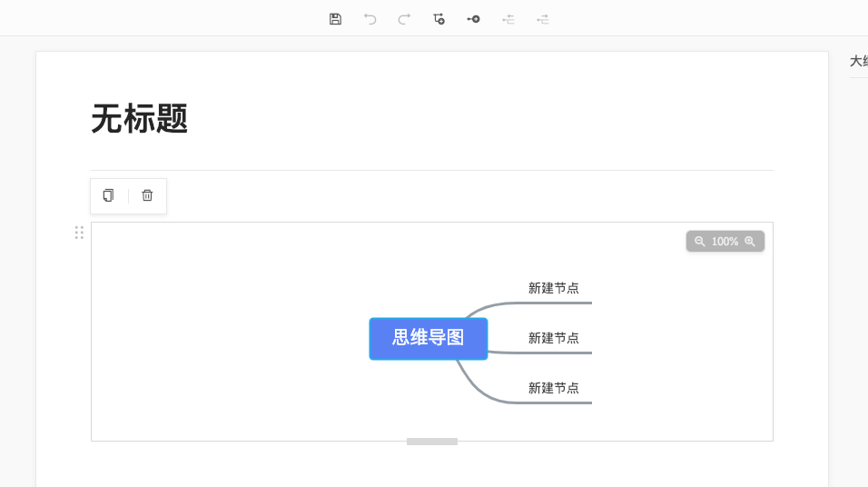
Task: Click the 100% zoom level label
Action: pos(725,242)
